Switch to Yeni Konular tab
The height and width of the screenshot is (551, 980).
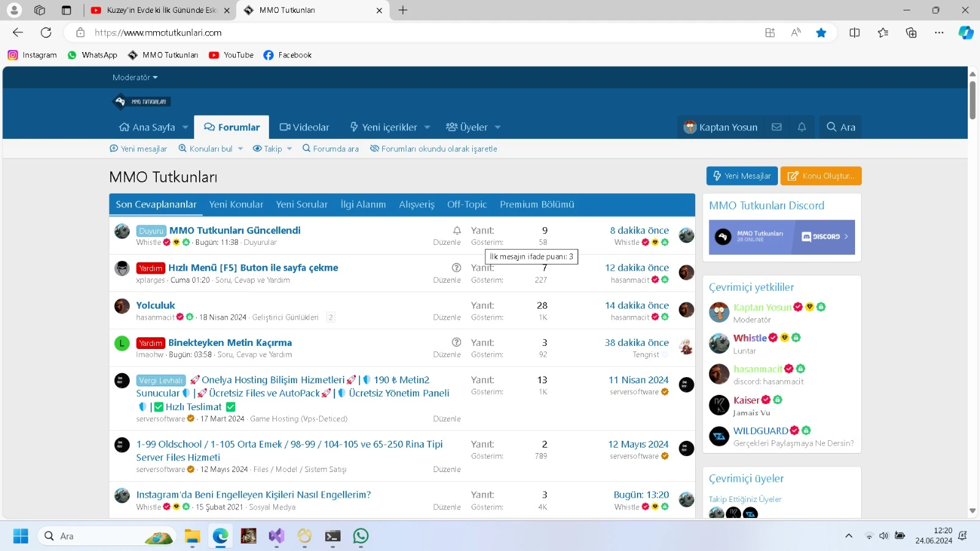click(236, 204)
